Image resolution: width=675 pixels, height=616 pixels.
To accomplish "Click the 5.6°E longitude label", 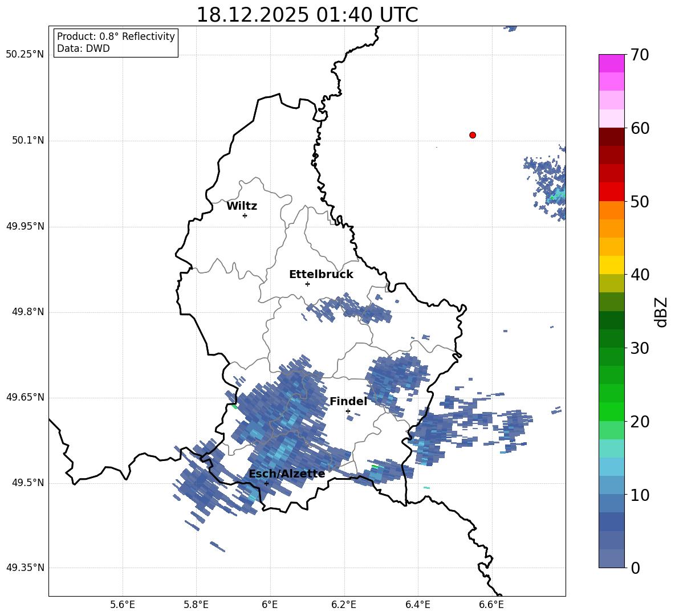I will (123, 605).
